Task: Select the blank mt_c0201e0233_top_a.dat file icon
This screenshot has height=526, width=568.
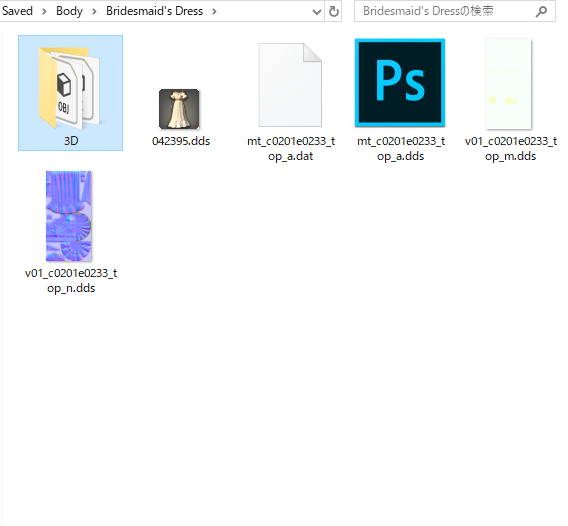Action: click(290, 85)
